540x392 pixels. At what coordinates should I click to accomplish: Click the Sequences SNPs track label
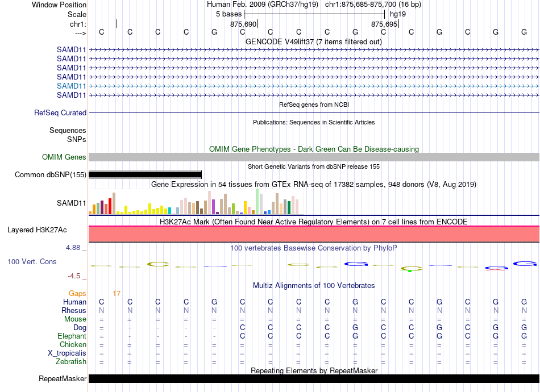tap(68, 135)
